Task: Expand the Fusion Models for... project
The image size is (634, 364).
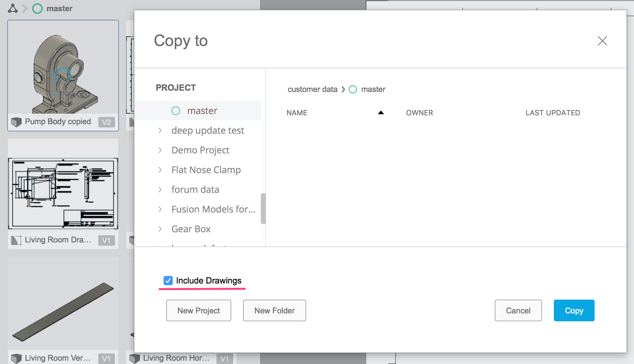Action: pos(160,209)
